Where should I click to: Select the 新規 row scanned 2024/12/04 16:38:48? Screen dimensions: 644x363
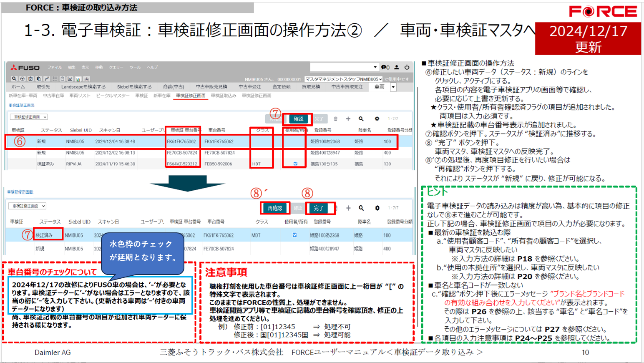[115, 141]
